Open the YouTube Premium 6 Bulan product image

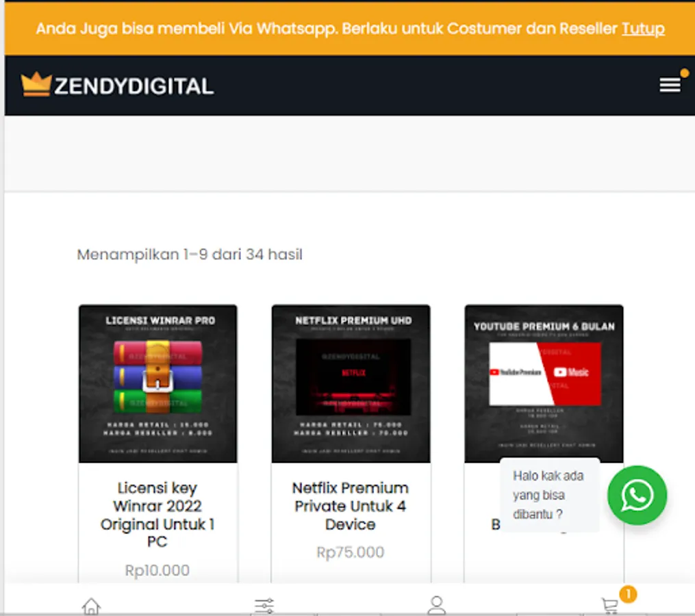click(544, 384)
